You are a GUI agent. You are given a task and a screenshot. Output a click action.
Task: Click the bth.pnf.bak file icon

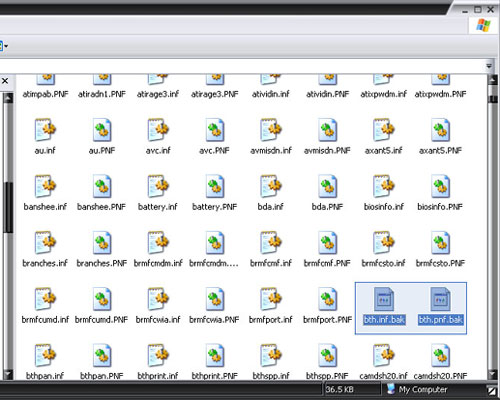point(440,299)
